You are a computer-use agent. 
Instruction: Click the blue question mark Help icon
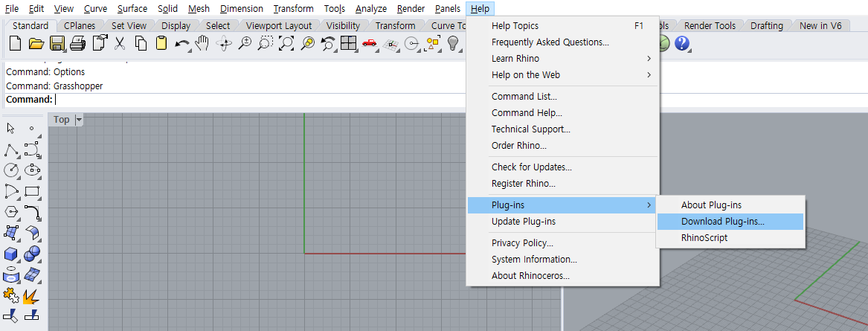(x=681, y=43)
